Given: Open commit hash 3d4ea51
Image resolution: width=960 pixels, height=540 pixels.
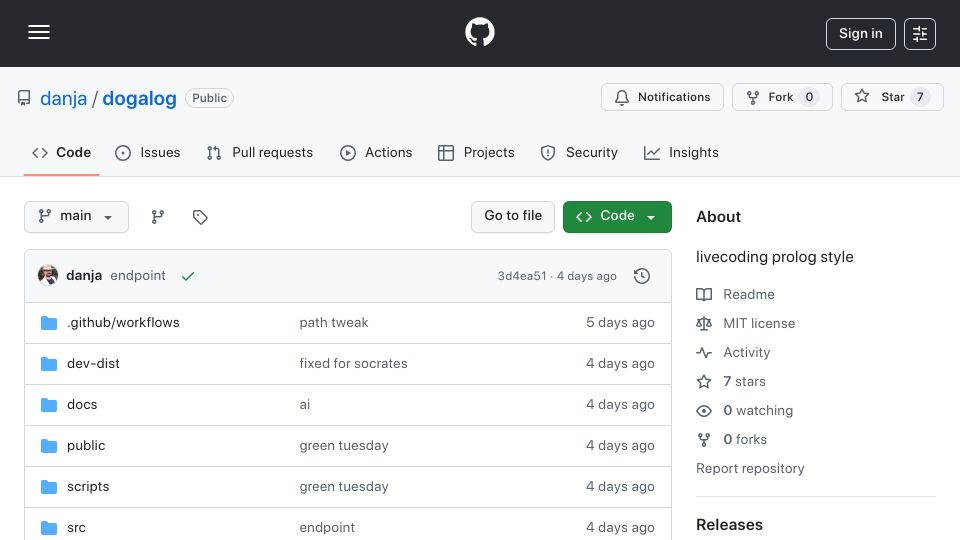Looking at the screenshot, I should coord(522,276).
